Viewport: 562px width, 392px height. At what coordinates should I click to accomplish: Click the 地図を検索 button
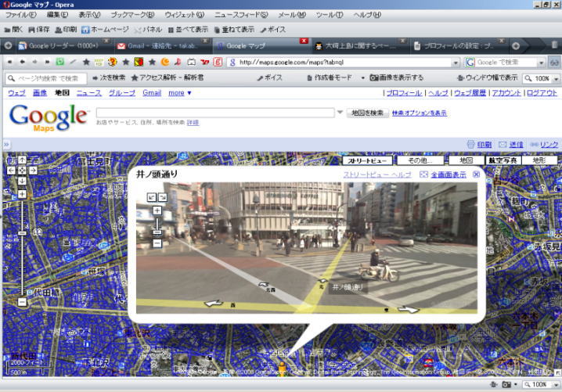[367, 113]
